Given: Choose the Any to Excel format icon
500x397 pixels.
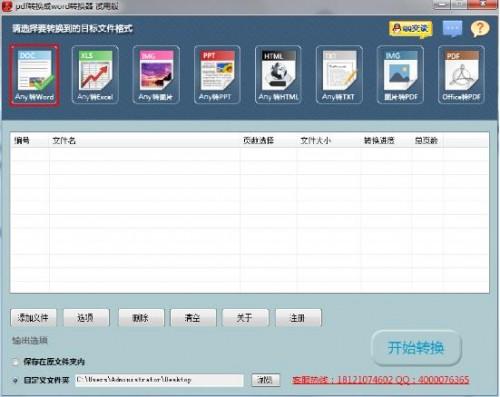Looking at the screenshot, I should [x=95, y=75].
